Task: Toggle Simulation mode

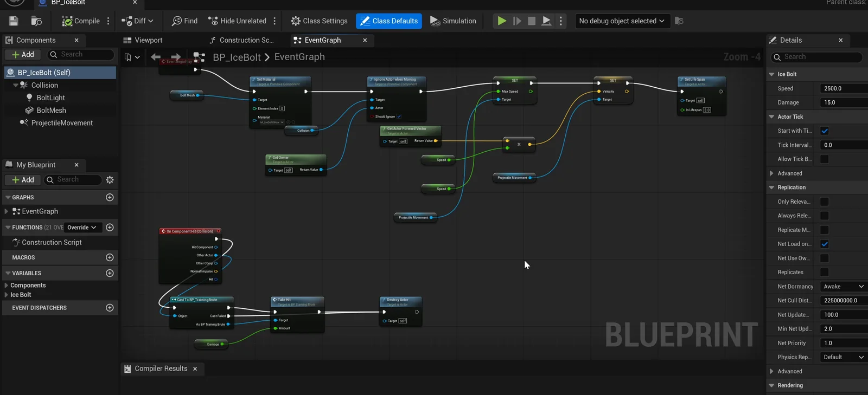Action: (x=453, y=21)
